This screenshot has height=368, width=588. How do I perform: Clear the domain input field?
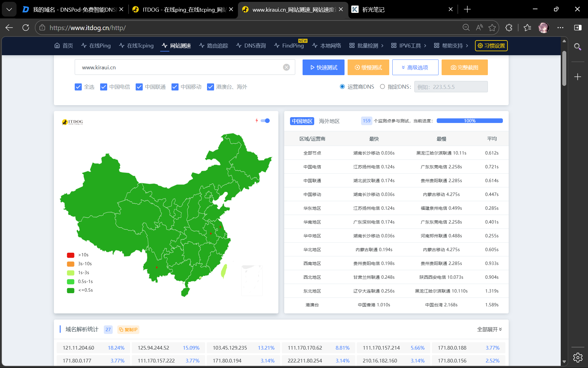point(286,67)
